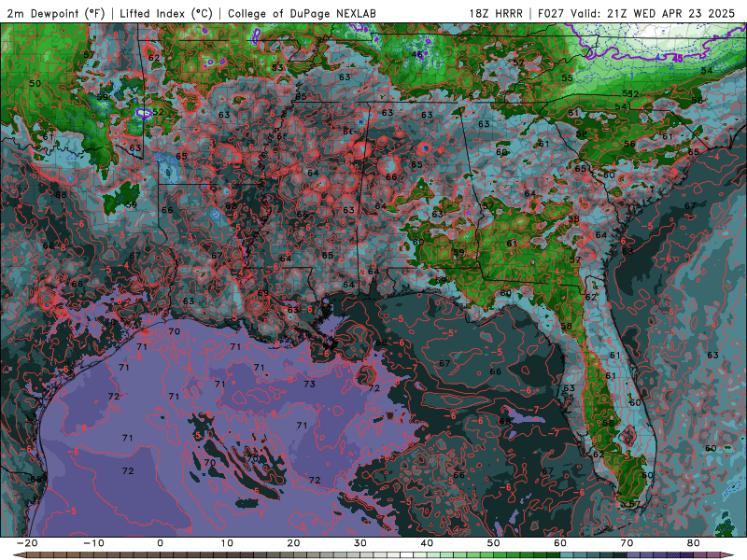Screen dimensions: 747x560
Task: Click the -10 label on the color scale
Action: click(93, 543)
